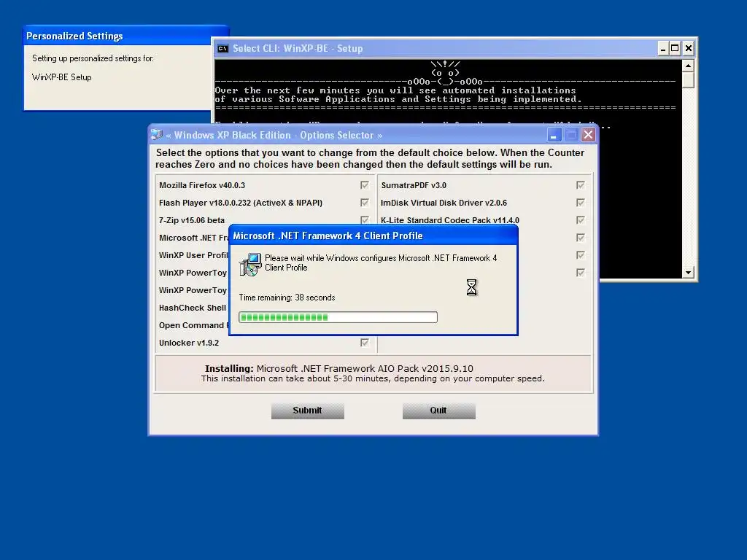Click the 'Time remaining: 38 seconds' text
This screenshot has width=747, height=560.
(287, 297)
